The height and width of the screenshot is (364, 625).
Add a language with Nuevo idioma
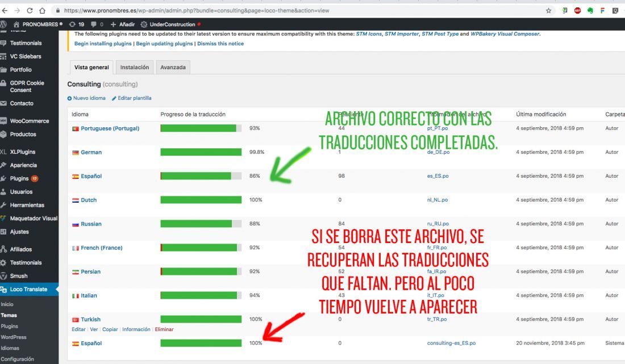point(86,98)
